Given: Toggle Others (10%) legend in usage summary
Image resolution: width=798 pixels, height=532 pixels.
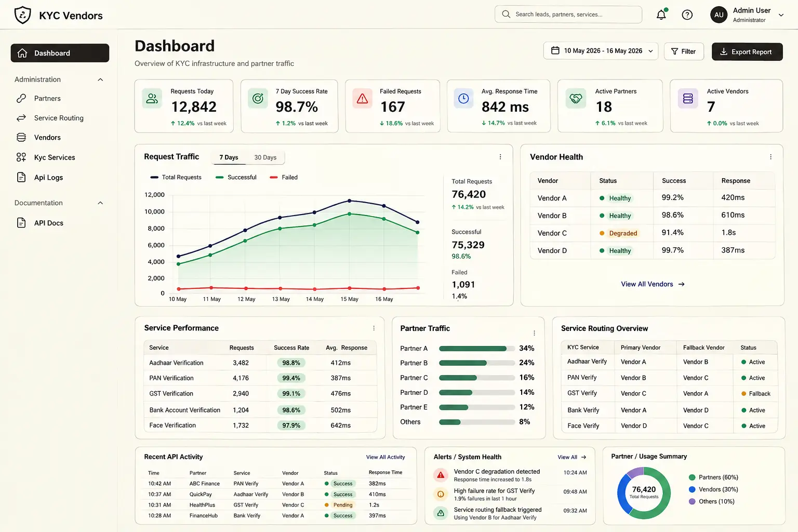Looking at the screenshot, I should pyautogui.click(x=712, y=501).
